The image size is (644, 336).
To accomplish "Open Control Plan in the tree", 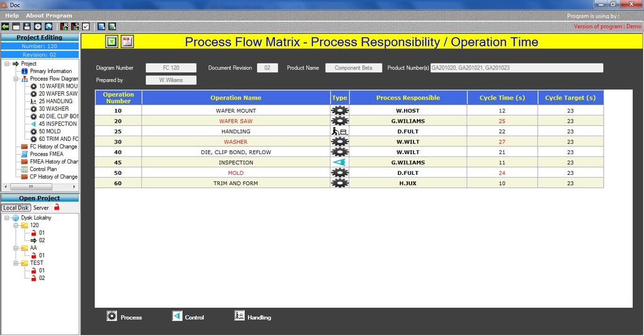I will pyautogui.click(x=43, y=169).
